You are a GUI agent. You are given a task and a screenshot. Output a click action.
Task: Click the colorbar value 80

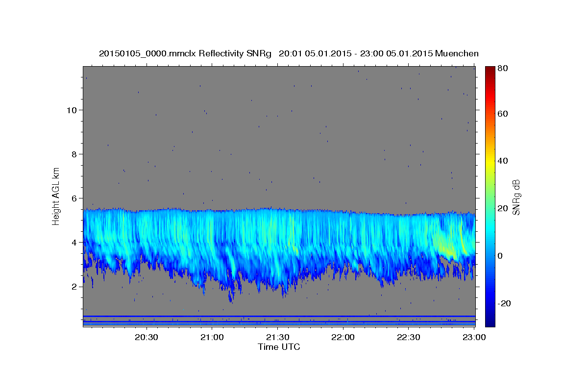pos(502,68)
